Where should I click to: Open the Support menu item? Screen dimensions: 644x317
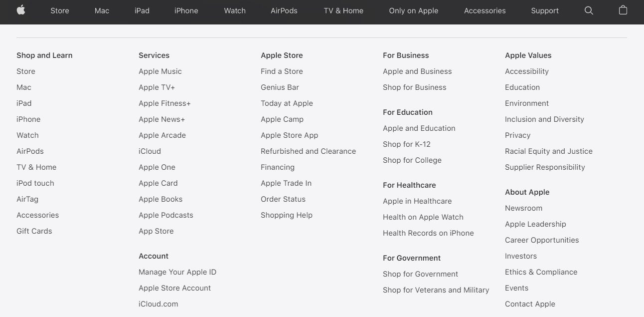(x=544, y=10)
